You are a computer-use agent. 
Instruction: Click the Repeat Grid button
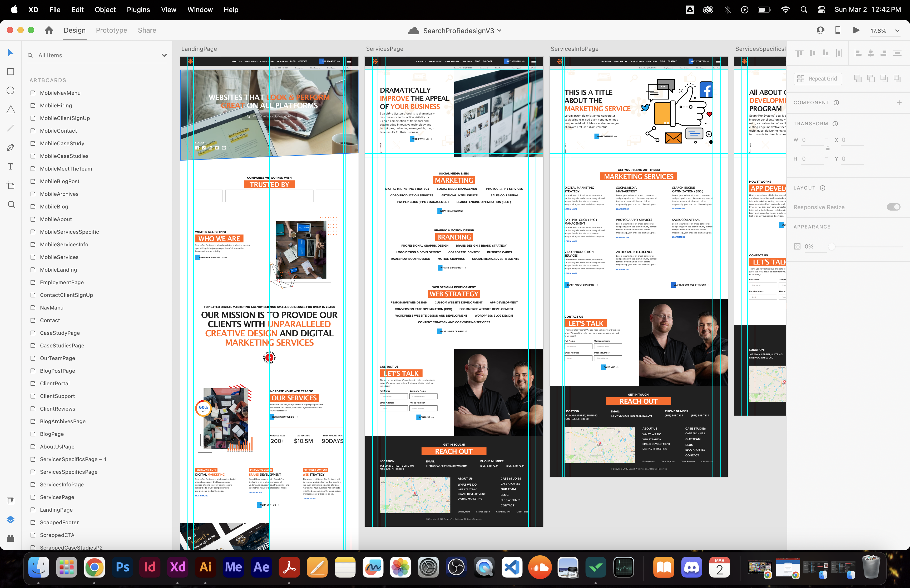818,79
